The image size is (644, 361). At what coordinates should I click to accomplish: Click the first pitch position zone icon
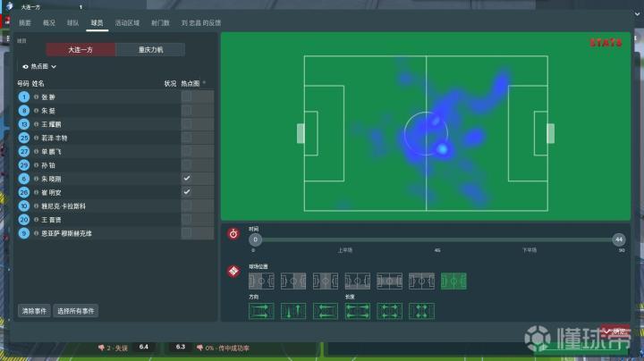(261, 281)
